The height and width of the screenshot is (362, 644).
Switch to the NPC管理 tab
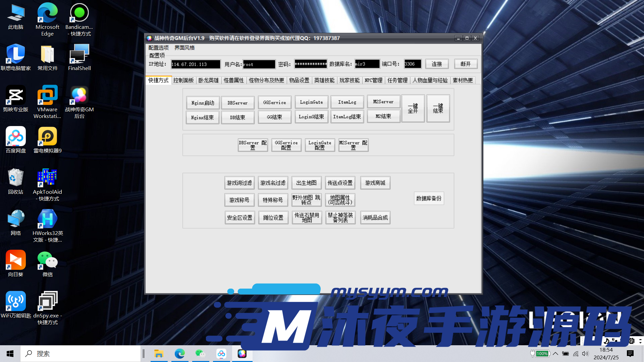(x=373, y=80)
